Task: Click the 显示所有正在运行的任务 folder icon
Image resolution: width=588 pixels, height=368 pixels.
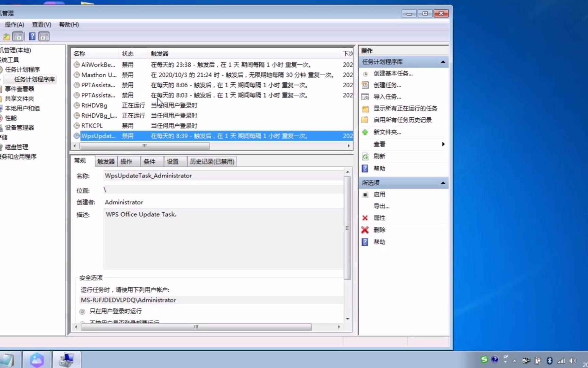Action: coord(365,109)
